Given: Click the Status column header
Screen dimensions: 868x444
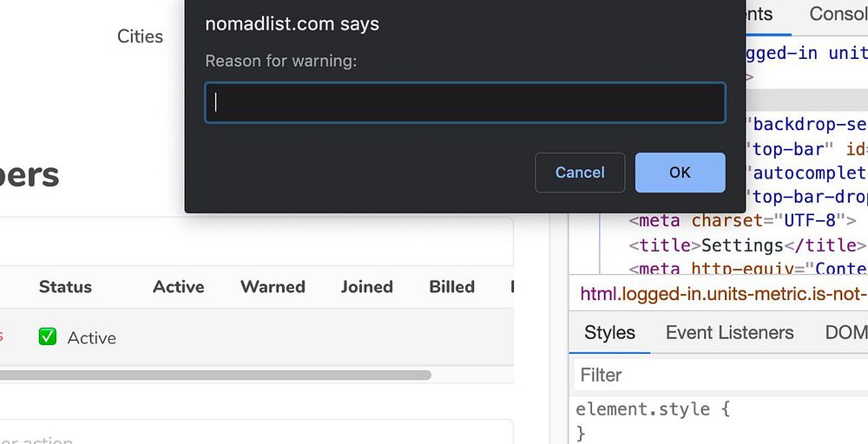Looking at the screenshot, I should [65, 286].
